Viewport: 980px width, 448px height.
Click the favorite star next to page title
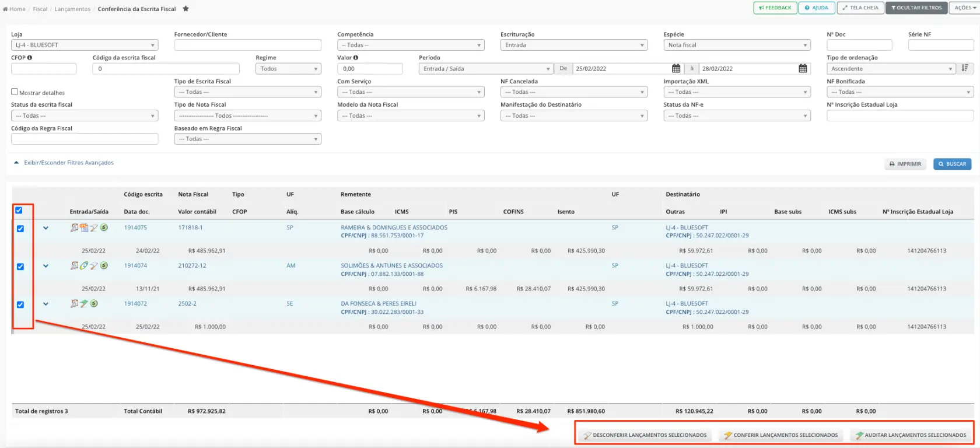click(x=185, y=9)
